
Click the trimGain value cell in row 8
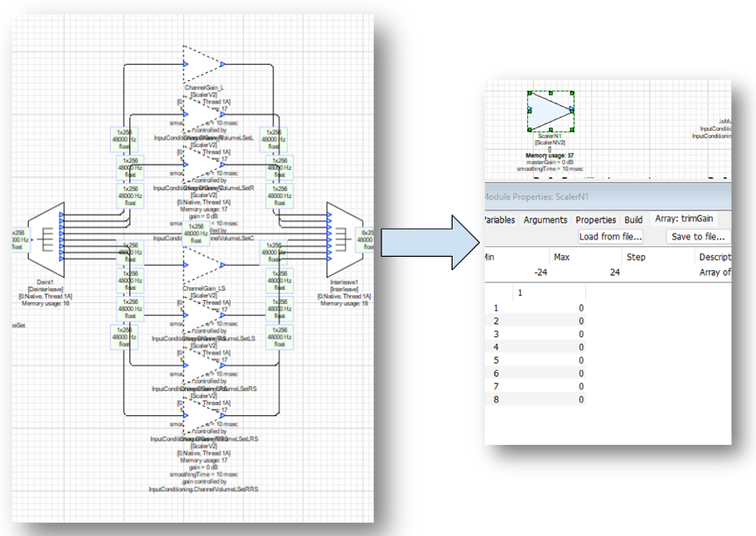550,400
